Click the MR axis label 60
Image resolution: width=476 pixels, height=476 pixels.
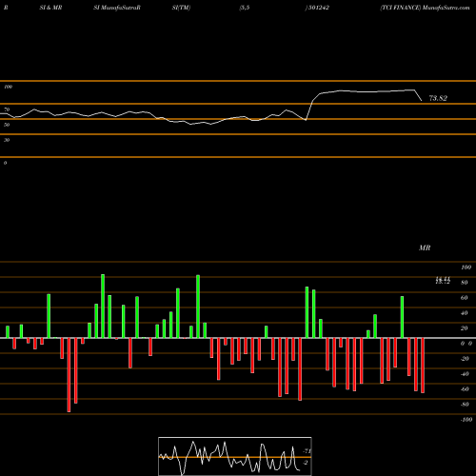pyautogui.click(x=465, y=298)
